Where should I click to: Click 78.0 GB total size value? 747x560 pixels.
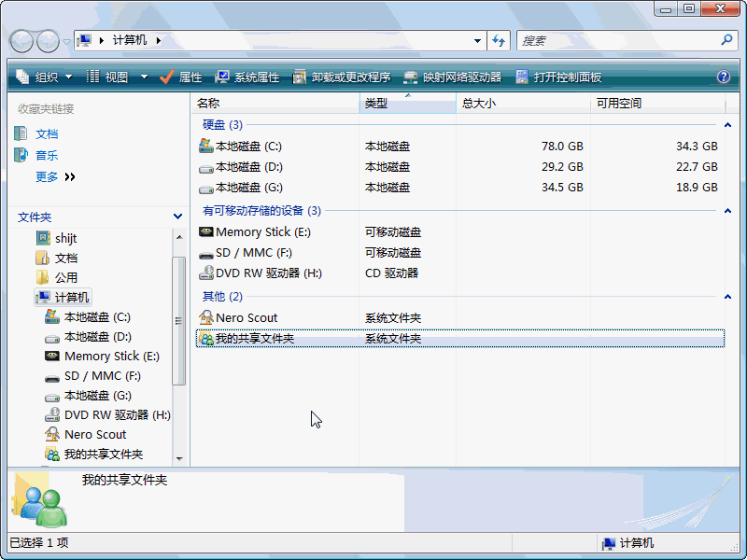point(562,147)
